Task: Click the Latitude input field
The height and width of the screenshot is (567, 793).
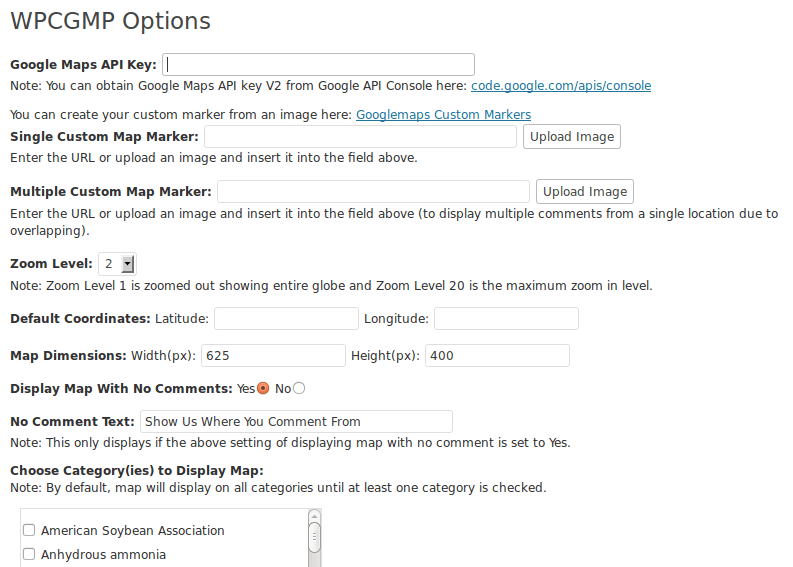Action: click(x=286, y=319)
